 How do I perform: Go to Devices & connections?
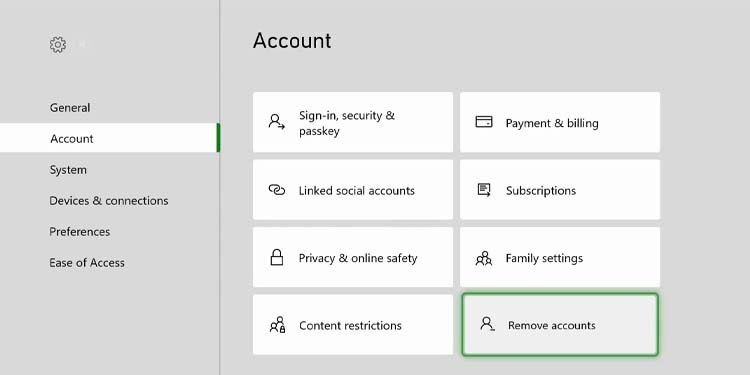point(109,200)
